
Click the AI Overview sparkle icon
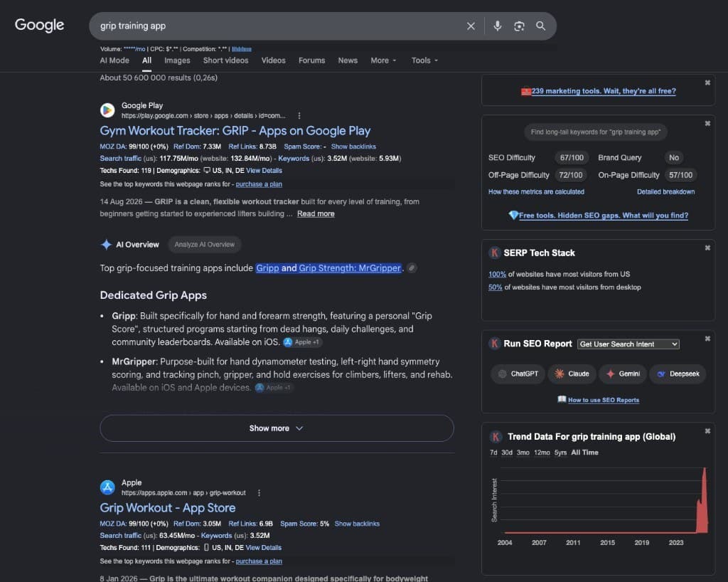(x=107, y=244)
